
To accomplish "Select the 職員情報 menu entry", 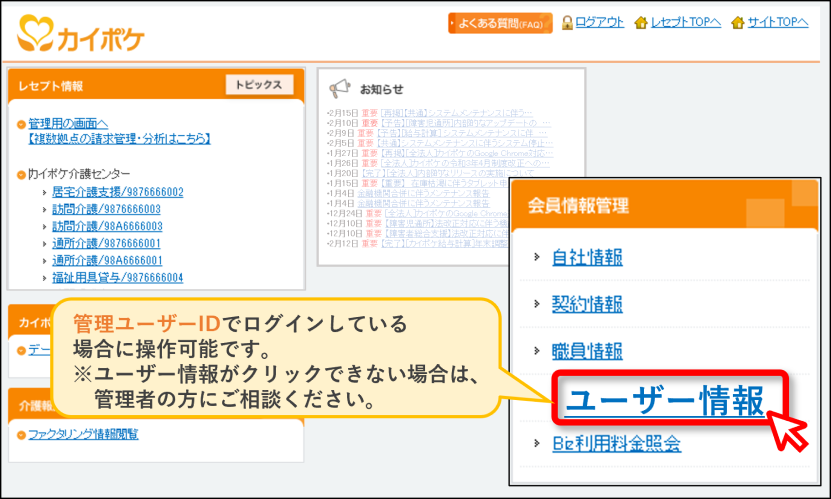I will point(587,351).
